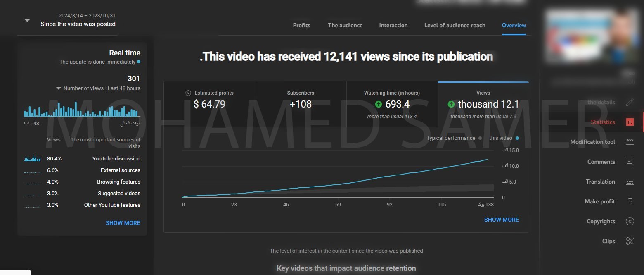Click green up arrow beside 693.4
The image size is (644, 275).
[379, 104]
